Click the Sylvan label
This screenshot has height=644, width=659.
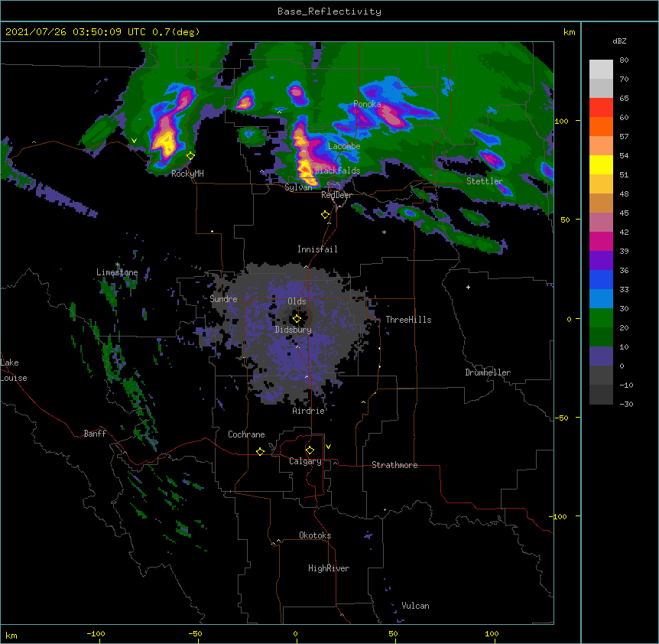[x=298, y=187]
